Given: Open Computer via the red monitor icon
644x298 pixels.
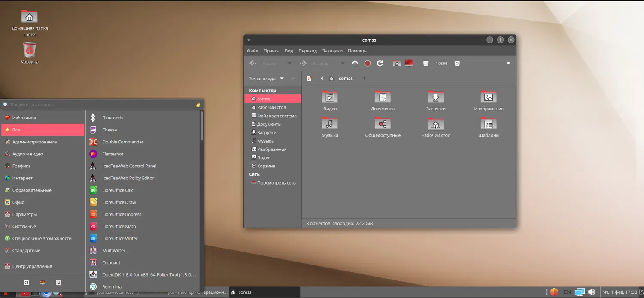Looking at the screenshot, I should pos(409,64).
